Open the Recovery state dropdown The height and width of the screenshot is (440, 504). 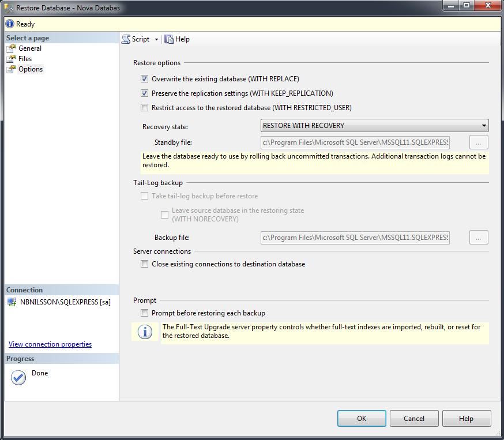click(374, 125)
